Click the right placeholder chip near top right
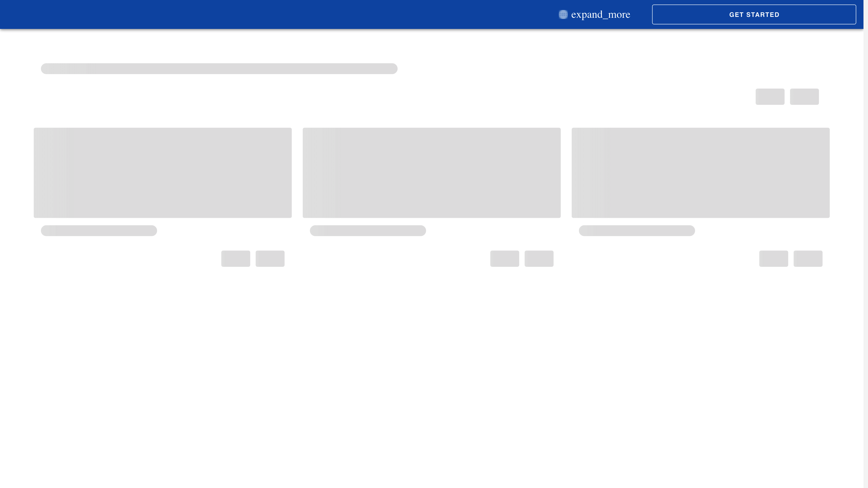Screen dimensions: 868x488 coord(804,97)
